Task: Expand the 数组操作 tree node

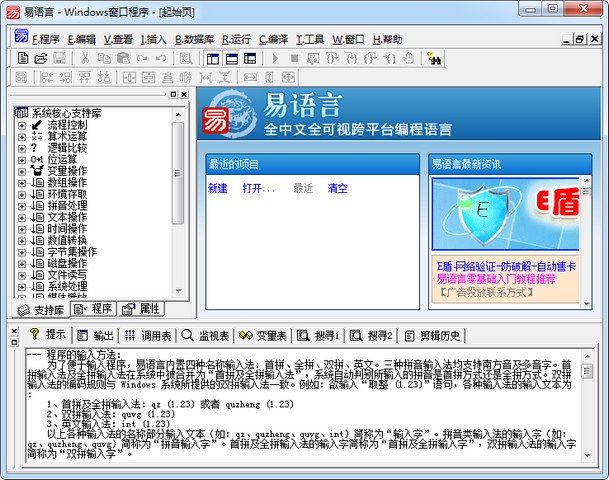Action: coord(22,183)
